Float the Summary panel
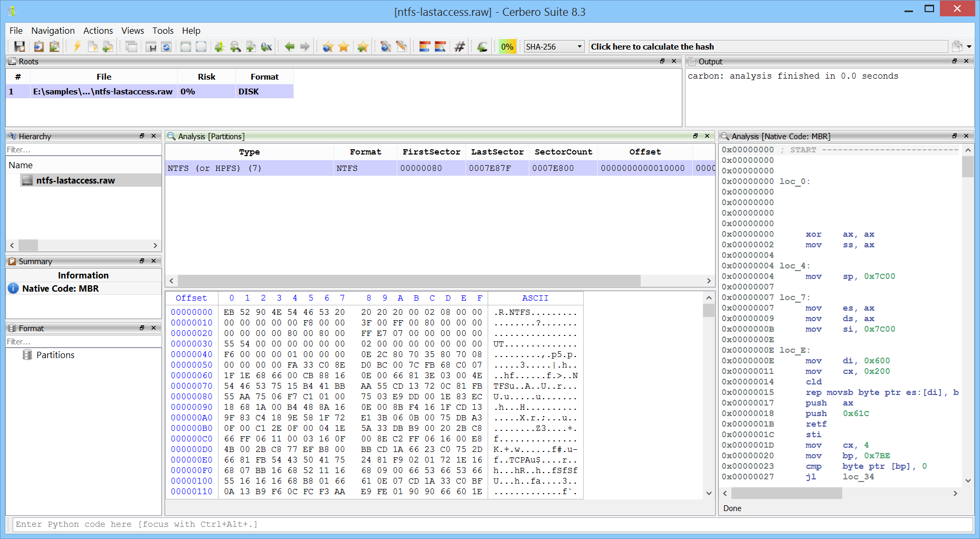 point(142,261)
